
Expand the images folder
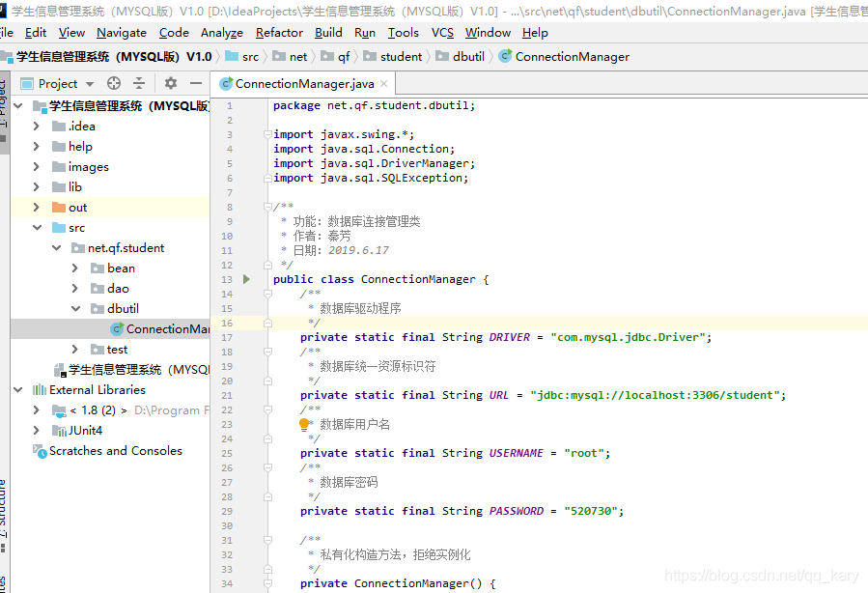(x=37, y=167)
